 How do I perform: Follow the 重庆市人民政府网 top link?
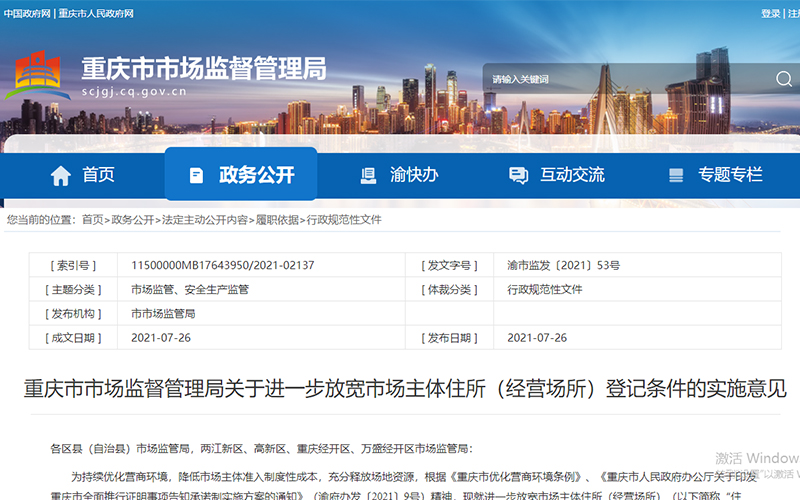click(x=95, y=13)
